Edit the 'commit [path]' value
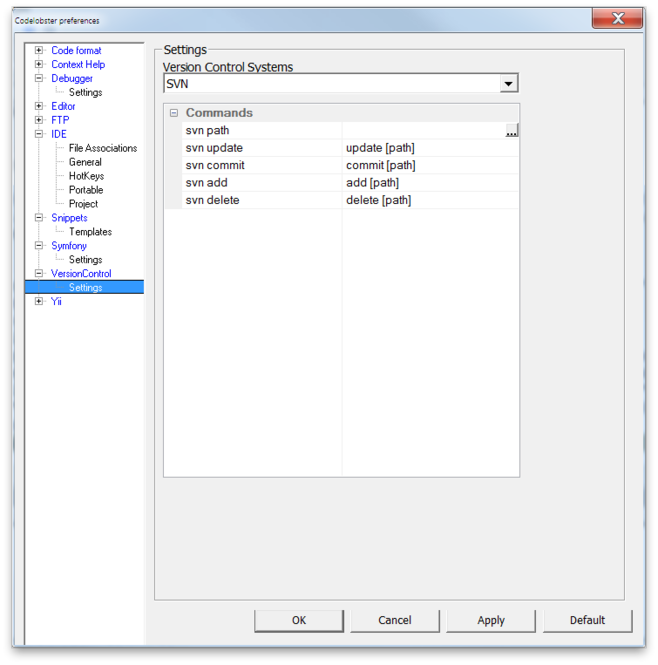This screenshot has width=658, height=665. coord(431,165)
